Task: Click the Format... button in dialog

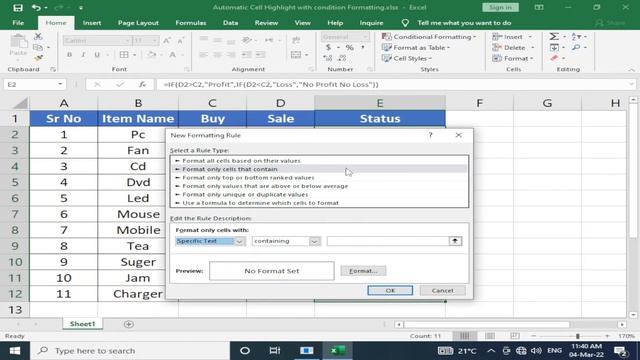Action: (x=363, y=271)
